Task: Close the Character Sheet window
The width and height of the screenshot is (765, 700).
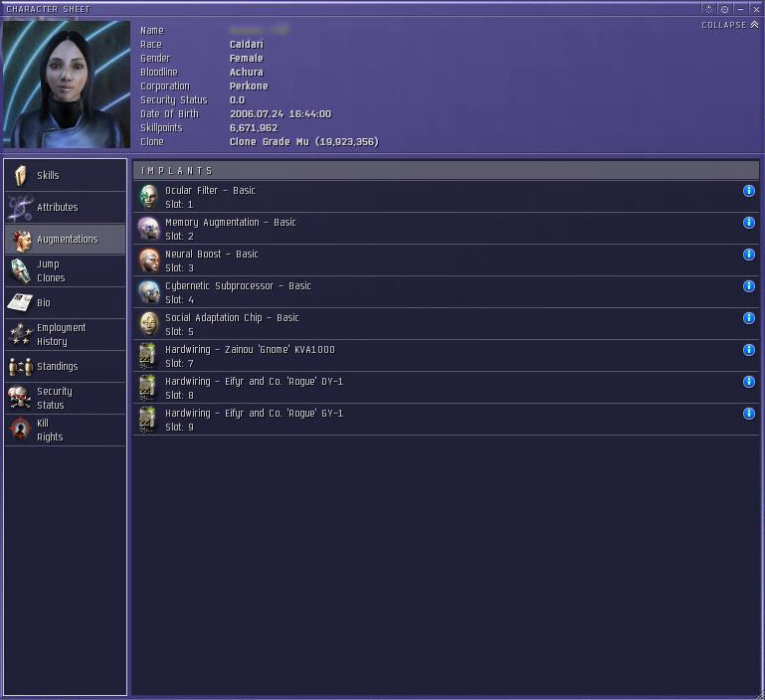Action: pos(756,9)
